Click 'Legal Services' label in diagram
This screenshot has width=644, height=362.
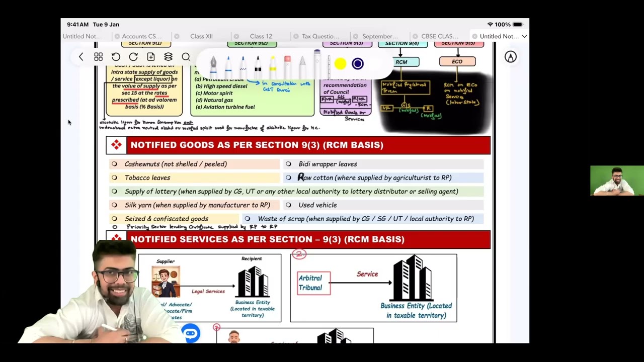(x=208, y=292)
